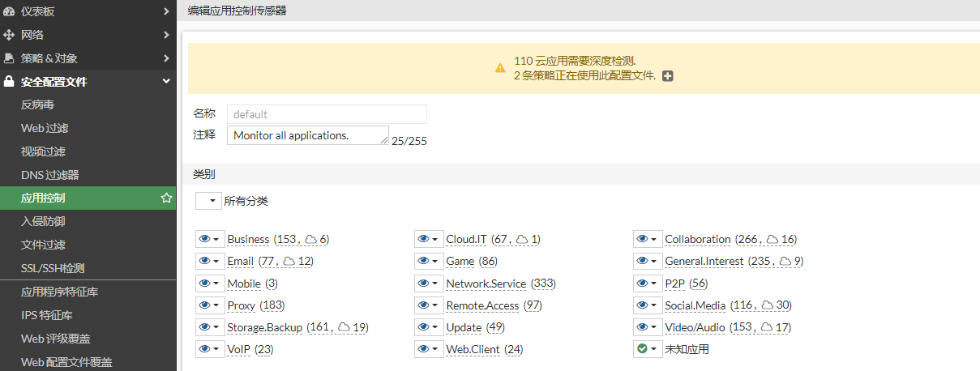Open the Network.Service category link
The image size is (980, 371).
pyautogui.click(x=486, y=284)
